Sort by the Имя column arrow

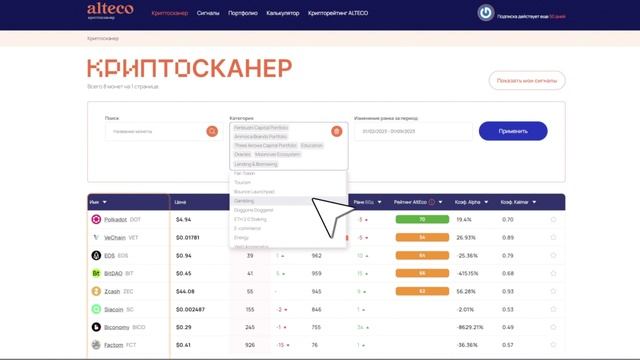pos(105,202)
